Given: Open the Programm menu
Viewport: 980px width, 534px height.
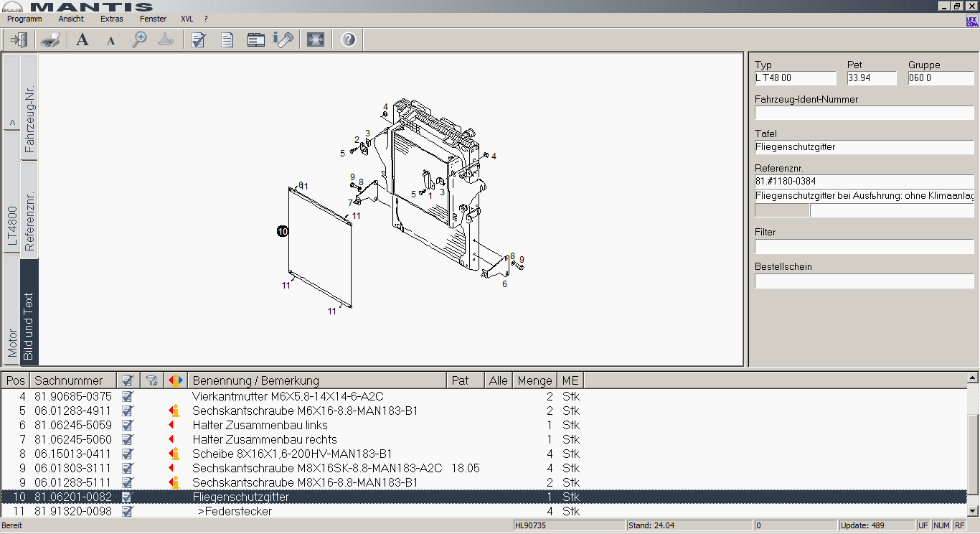Looking at the screenshot, I should point(24,19).
